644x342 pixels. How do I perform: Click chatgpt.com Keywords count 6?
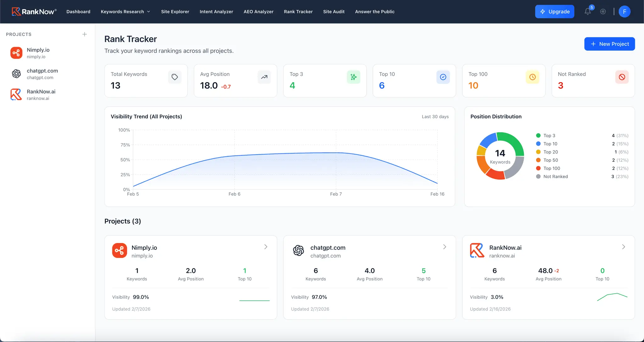tap(316, 271)
